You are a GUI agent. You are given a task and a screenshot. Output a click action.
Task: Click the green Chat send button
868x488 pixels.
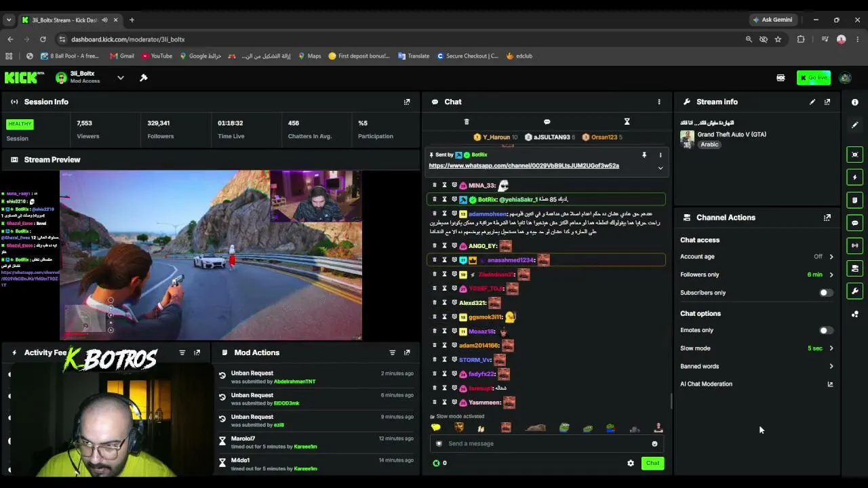tap(652, 464)
